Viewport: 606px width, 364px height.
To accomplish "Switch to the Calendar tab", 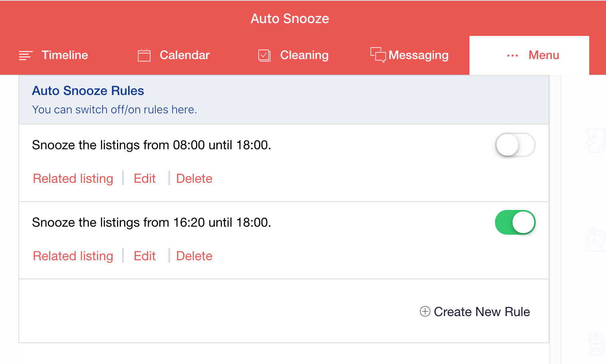I will [x=174, y=55].
